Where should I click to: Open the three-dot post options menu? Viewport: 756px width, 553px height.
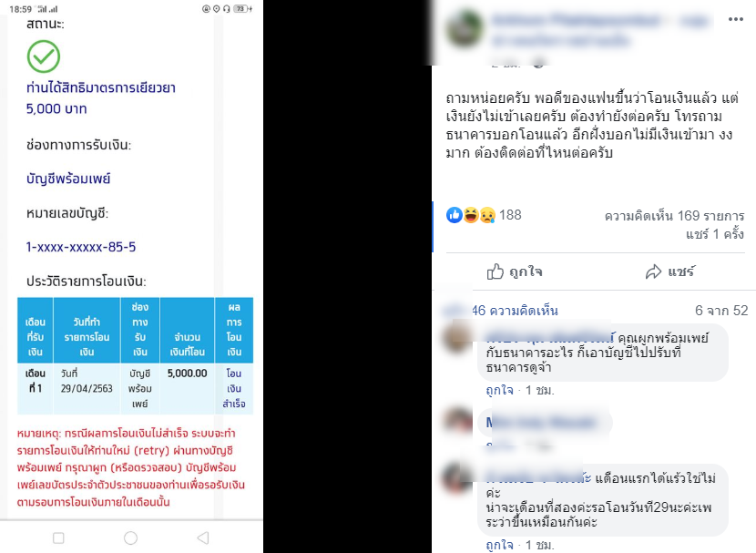point(735,19)
